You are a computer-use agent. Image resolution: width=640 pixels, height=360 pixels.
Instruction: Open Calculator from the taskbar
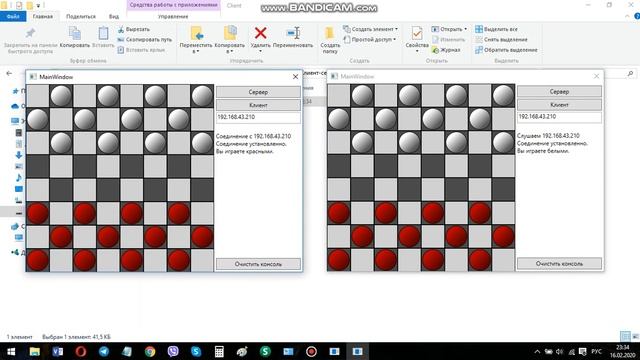point(219,351)
